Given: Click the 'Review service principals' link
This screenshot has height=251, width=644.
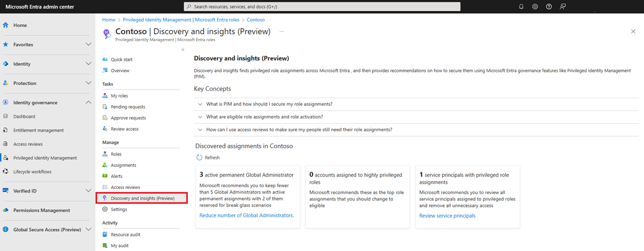Looking at the screenshot, I should point(447,216).
